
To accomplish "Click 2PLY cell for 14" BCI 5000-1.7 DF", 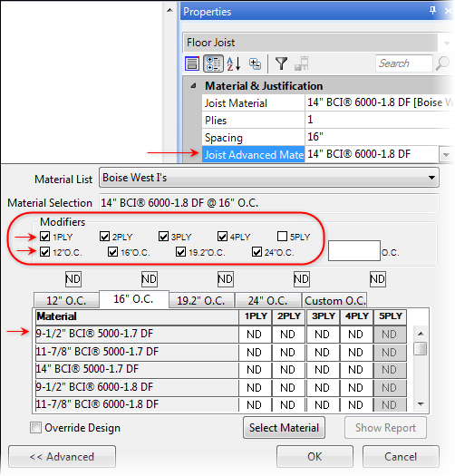I will tap(288, 369).
